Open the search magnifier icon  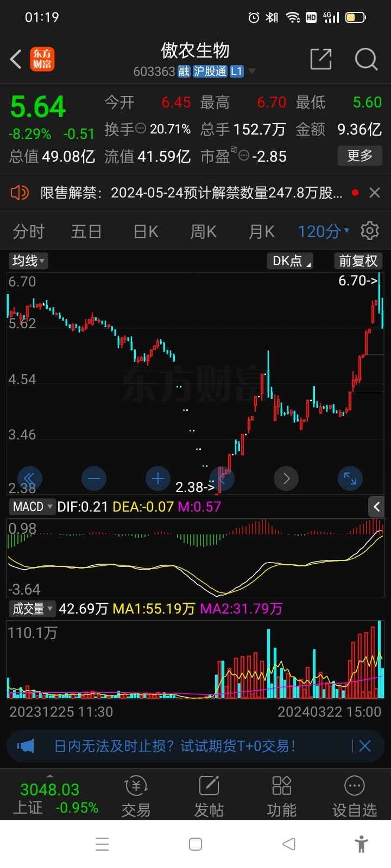367,59
